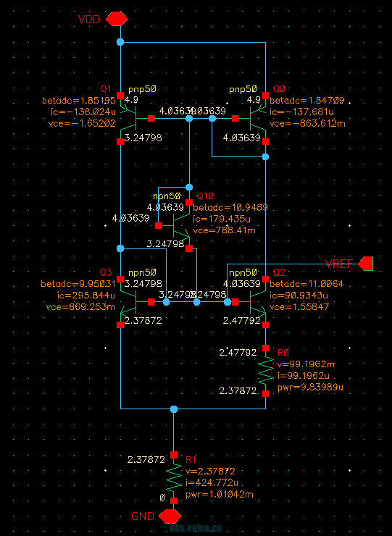
Task: Click the wire junction below VDD pin
Action: (x=120, y=42)
